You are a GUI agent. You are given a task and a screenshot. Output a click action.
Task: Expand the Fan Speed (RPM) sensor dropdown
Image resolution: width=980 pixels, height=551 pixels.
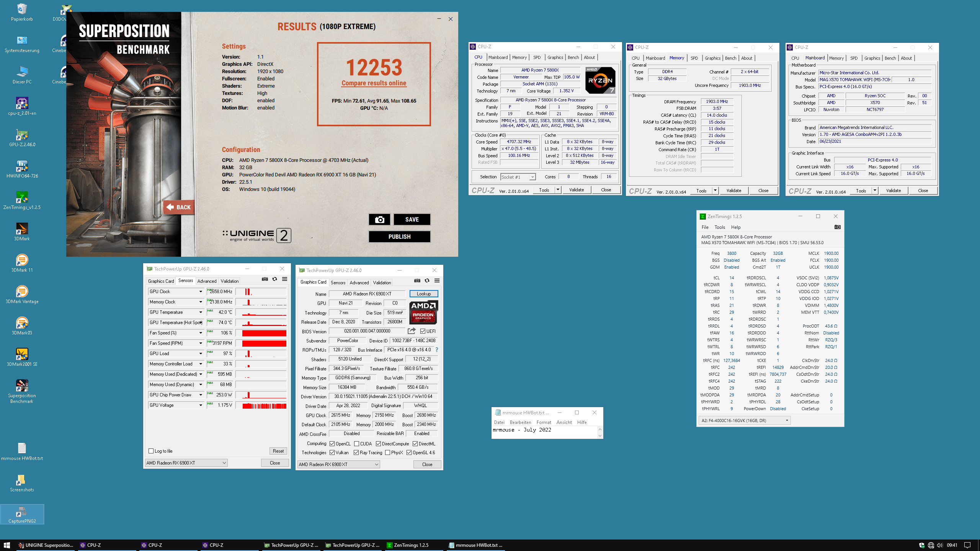[x=200, y=343]
